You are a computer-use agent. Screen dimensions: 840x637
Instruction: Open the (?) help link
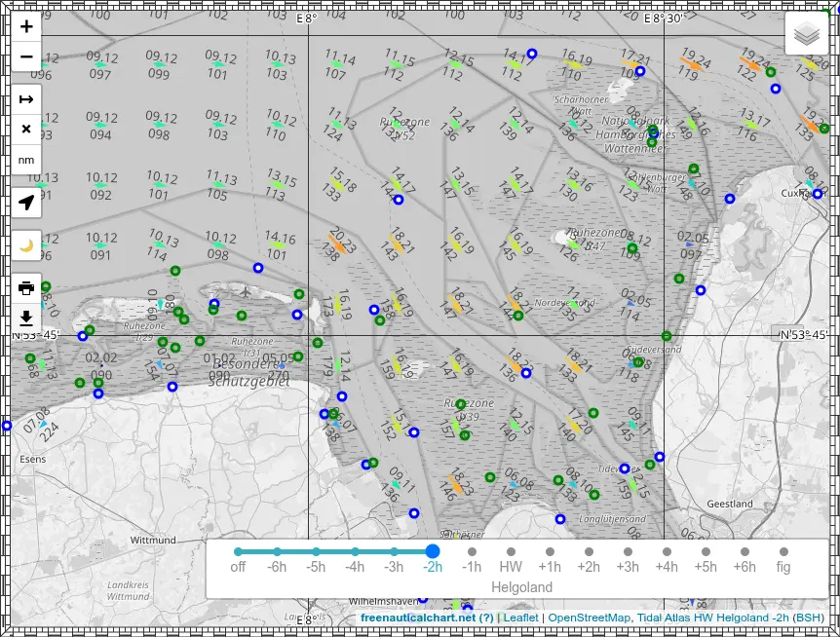coord(486,618)
